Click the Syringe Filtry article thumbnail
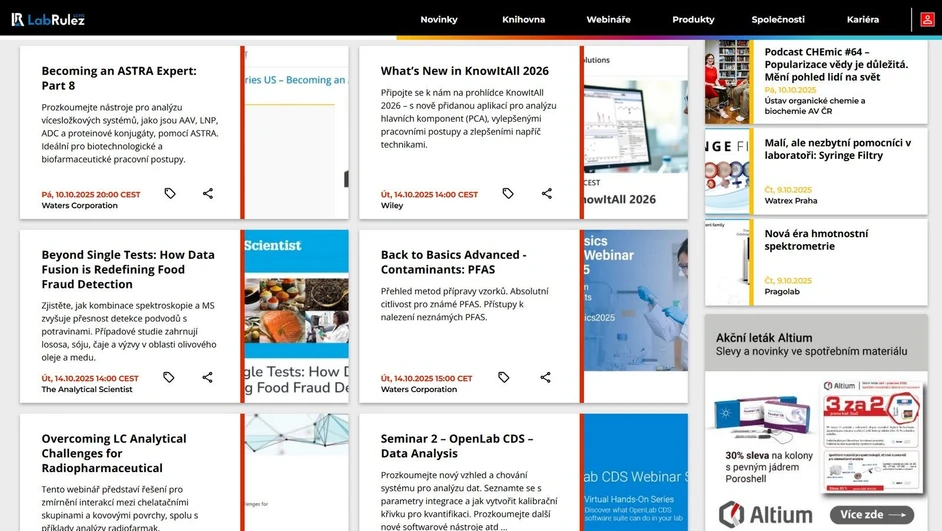 pyautogui.click(x=727, y=171)
